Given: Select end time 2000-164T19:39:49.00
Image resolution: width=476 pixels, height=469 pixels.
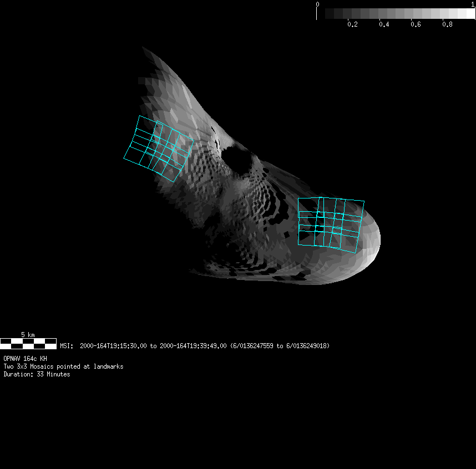Looking at the screenshot, I should point(193,346).
